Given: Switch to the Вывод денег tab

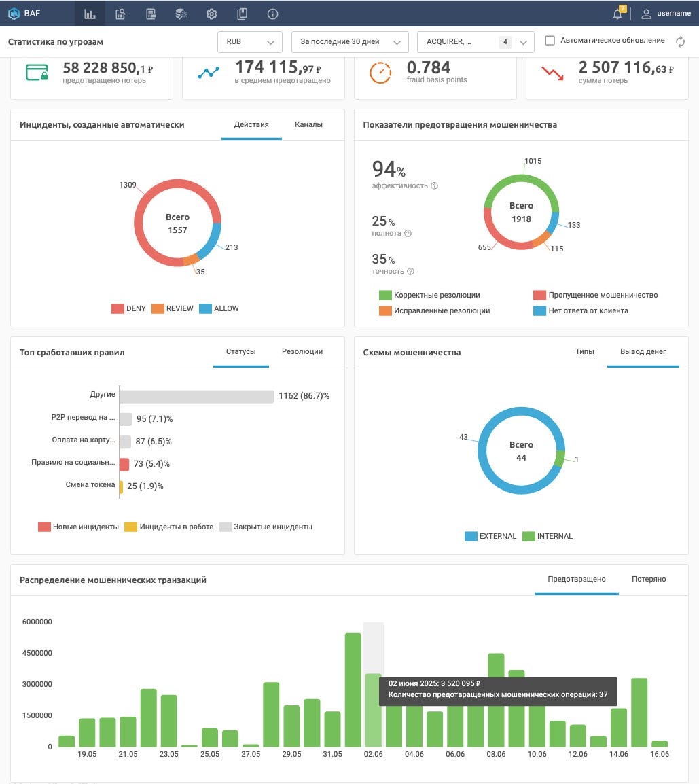Looking at the screenshot, I should tap(643, 351).
